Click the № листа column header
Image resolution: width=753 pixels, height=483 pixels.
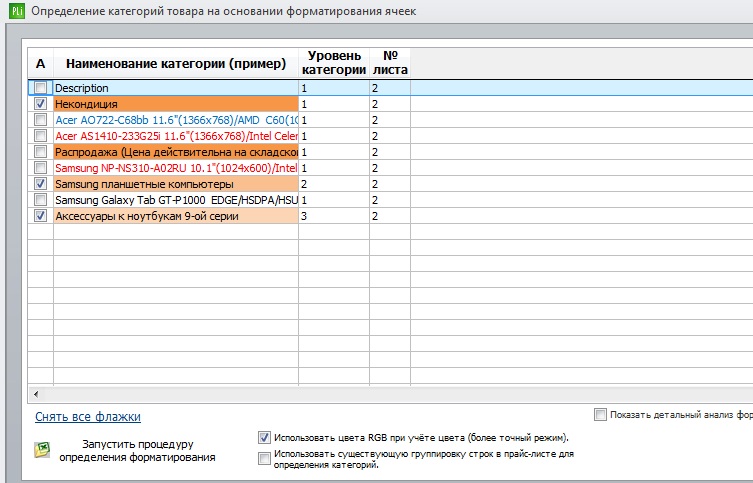click(x=390, y=63)
